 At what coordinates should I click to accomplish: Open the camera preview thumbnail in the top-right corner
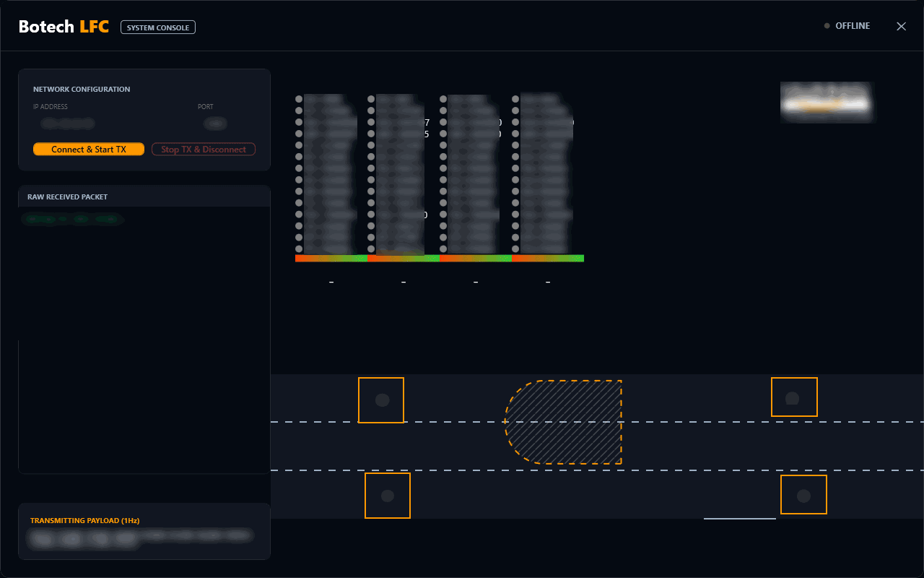coord(827,102)
